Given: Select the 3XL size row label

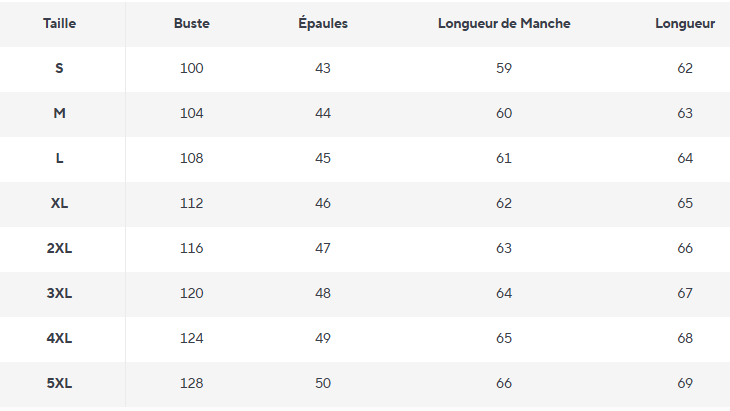Looking at the screenshot, I should pyautogui.click(x=59, y=294).
